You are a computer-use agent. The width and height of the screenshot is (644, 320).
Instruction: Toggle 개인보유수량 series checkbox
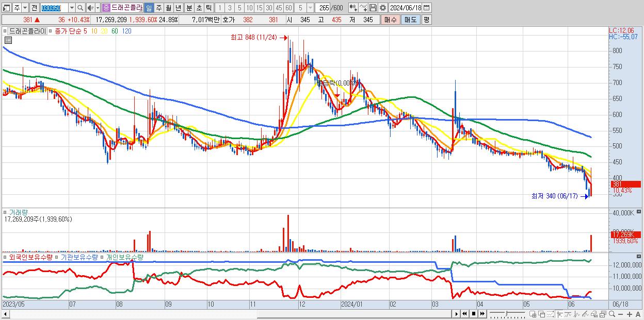pyautogui.click(x=103, y=257)
